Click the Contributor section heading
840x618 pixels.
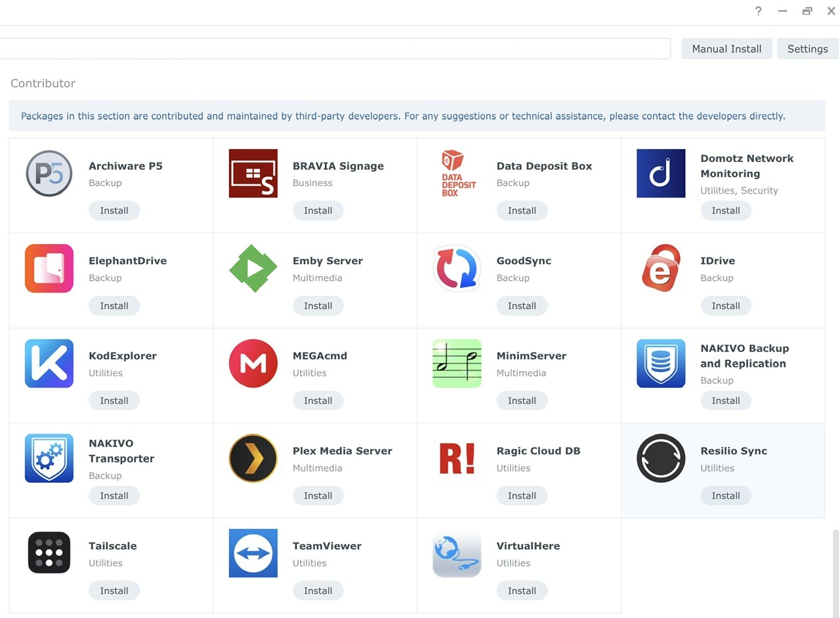(43, 83)
